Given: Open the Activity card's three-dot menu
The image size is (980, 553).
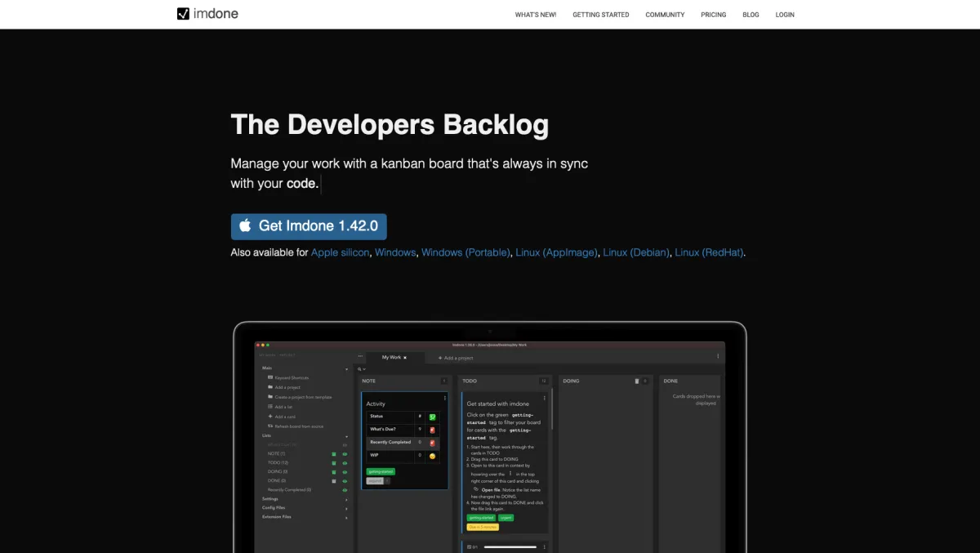Looking at the screenshot, I should point(445,399).
